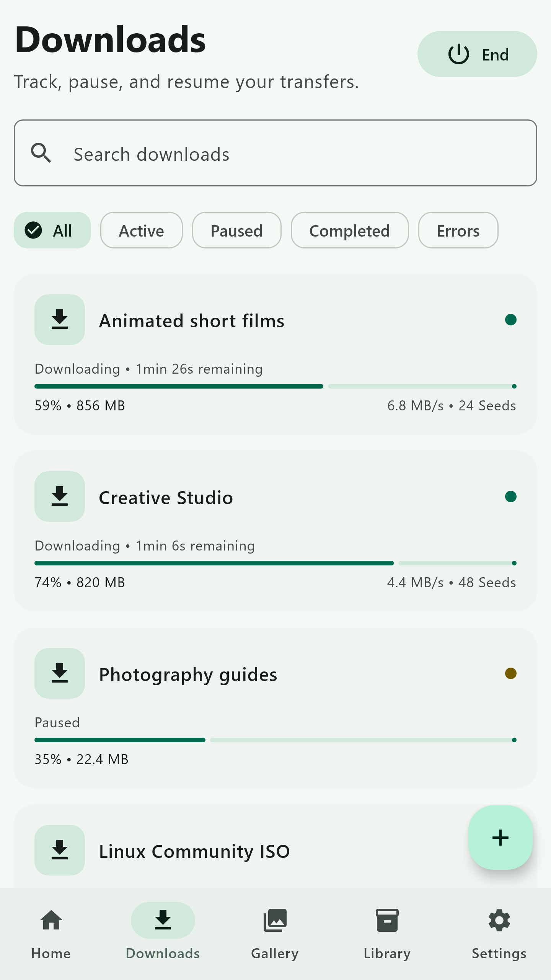This screenshot has width=551, height=980.
Task: Show Completed downloads only
Action: (350, 230)
